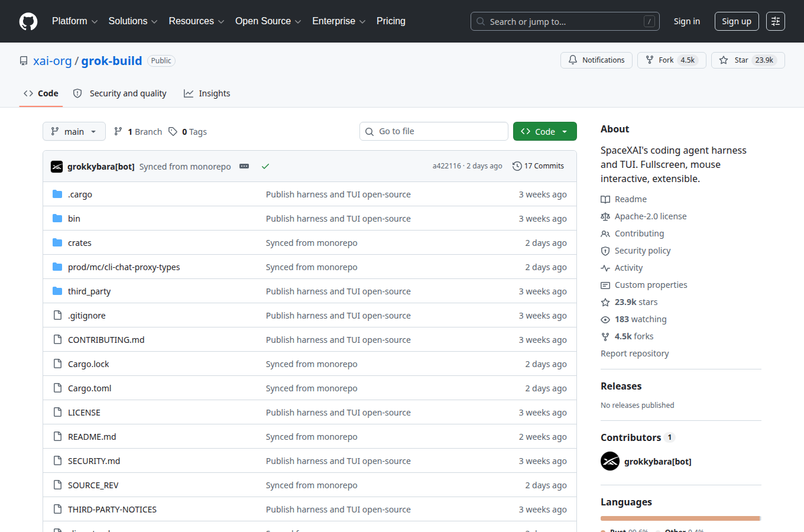Screen dimensions: 804x532
Task: Open the Releases heading link
Action: coord(621,386)
